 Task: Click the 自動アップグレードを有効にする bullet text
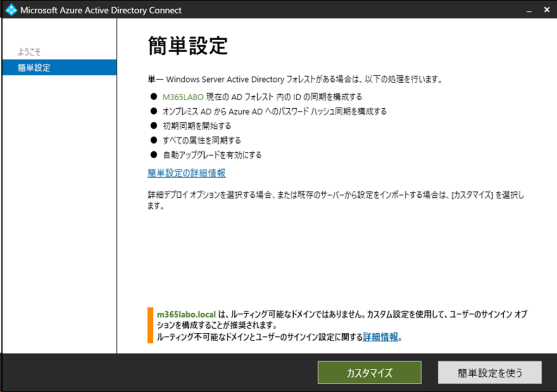pyautogui.click(x=212, y=155)
